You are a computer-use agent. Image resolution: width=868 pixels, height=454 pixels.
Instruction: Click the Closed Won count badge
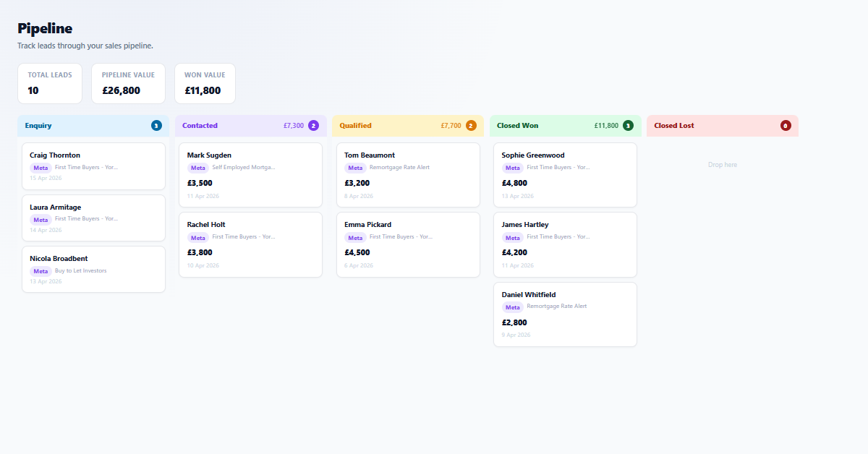click(628, 126)
